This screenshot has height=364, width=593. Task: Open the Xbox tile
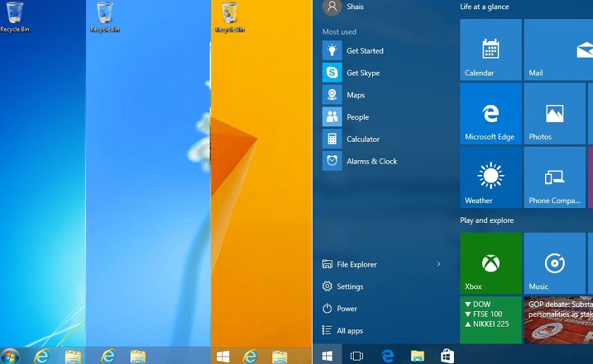point(491,263)
